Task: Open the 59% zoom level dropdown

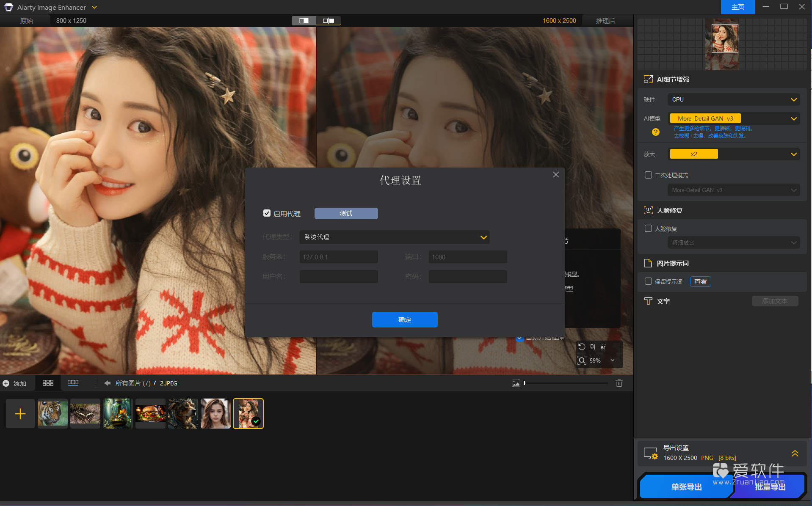Action: pyautogui.click(x=613, y=360)
